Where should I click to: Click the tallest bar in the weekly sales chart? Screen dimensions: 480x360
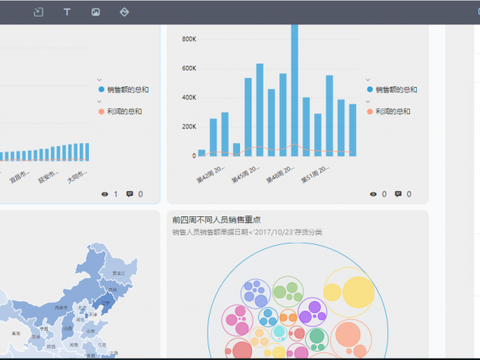point(294,90)
